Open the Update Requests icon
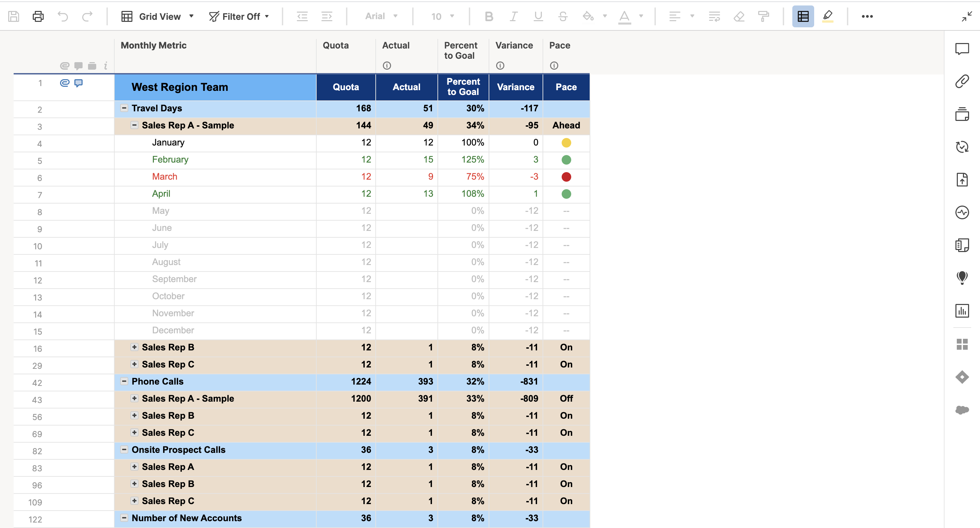Screen dimensions: 980x528 (962, 147)
